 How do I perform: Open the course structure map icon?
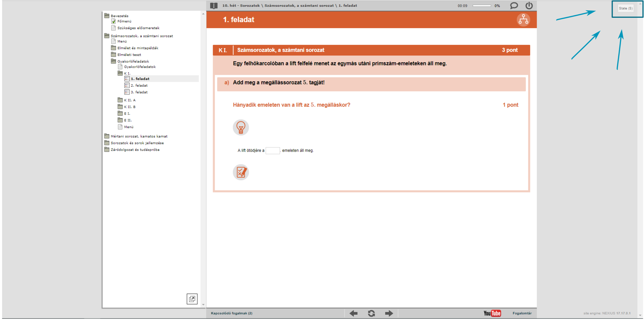523,20
